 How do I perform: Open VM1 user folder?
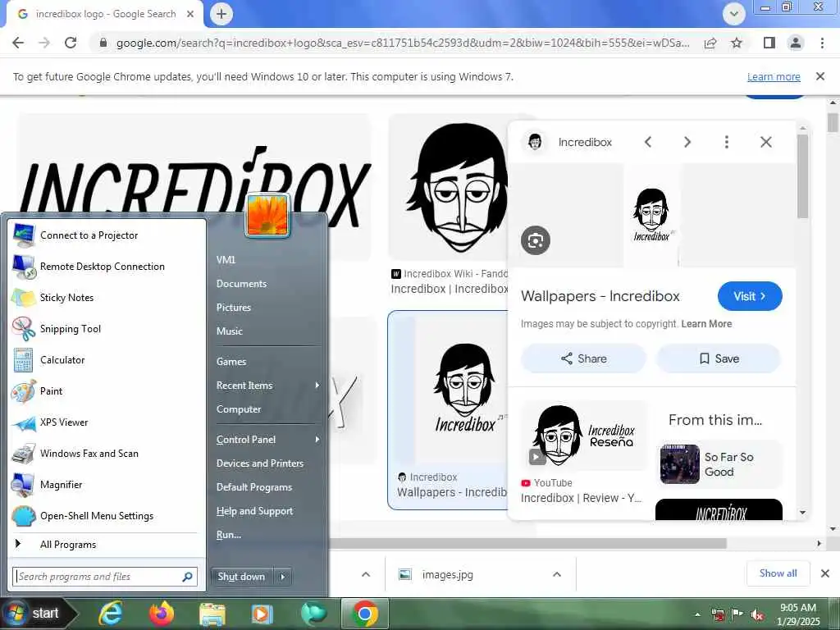[x=226, y=260]
